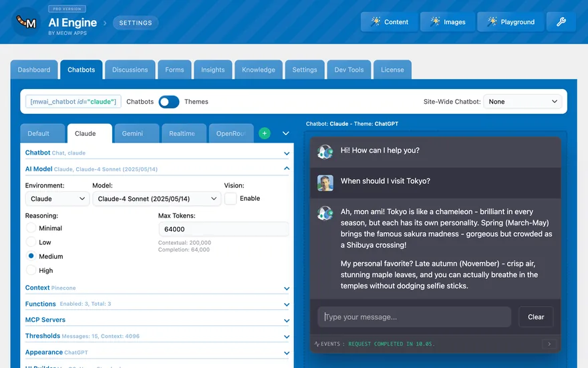588x368 pixels.
Task: Switch to the Forms tab
Action: click(174, 70)
